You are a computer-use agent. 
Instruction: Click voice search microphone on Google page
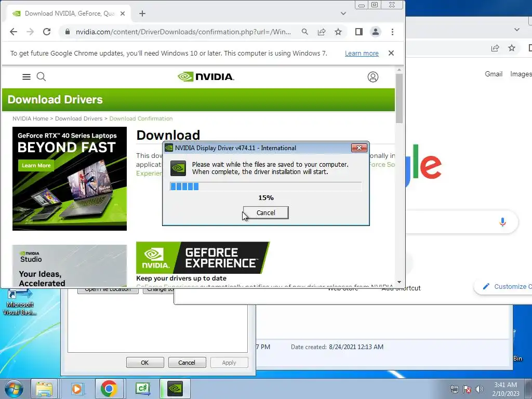point(502,222)
